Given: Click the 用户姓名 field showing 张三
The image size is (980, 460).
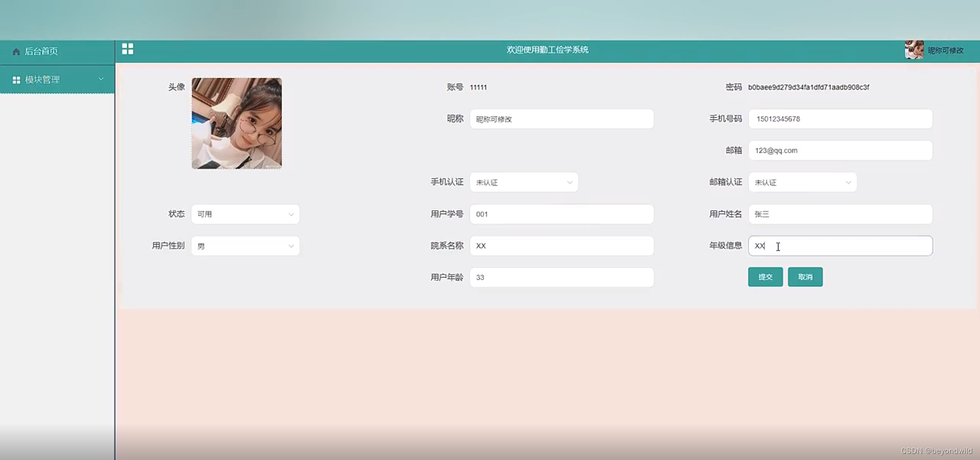Looking at the screenshot, I should [x=840, y=214].
